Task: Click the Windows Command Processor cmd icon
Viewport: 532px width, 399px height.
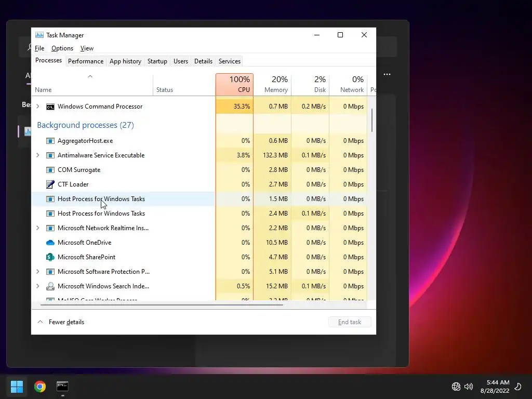Action: (50, 107)
